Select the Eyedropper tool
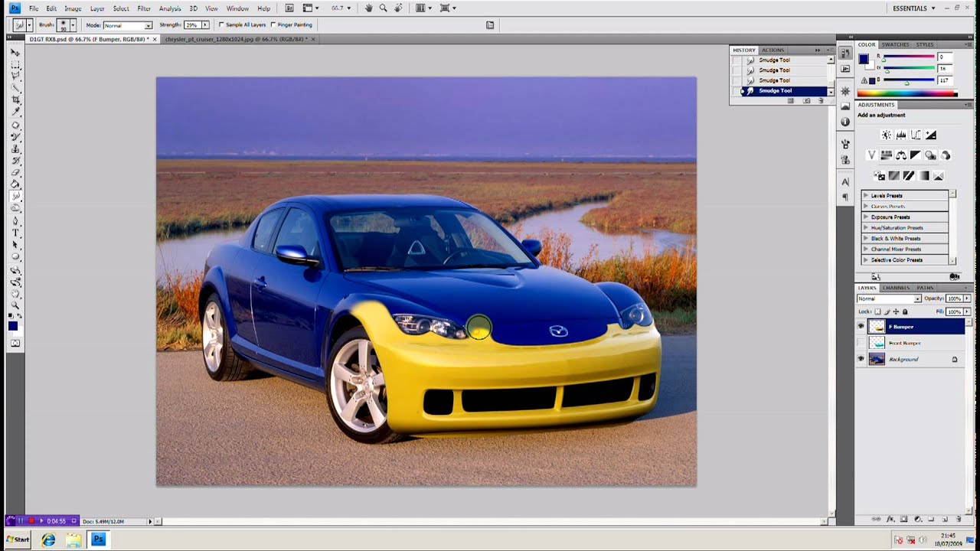This screenshot has width=980, height=551. click(x=15, y=112)
